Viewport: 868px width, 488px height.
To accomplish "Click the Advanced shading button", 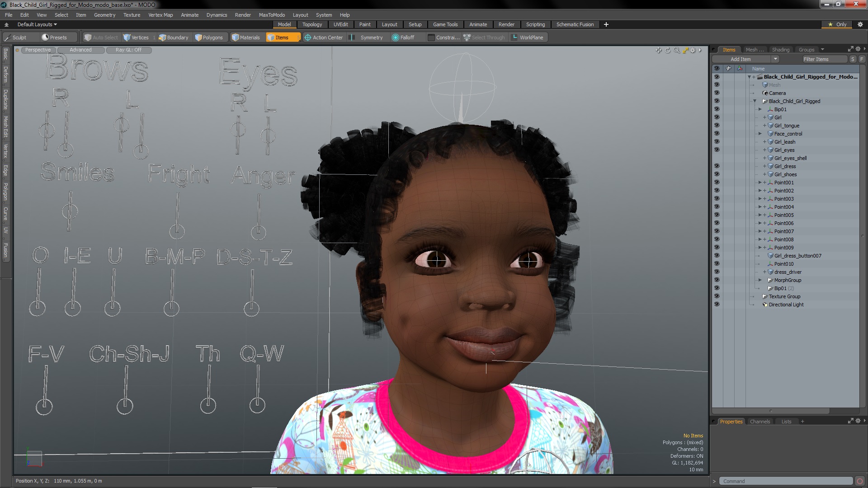I will point(80,50).
